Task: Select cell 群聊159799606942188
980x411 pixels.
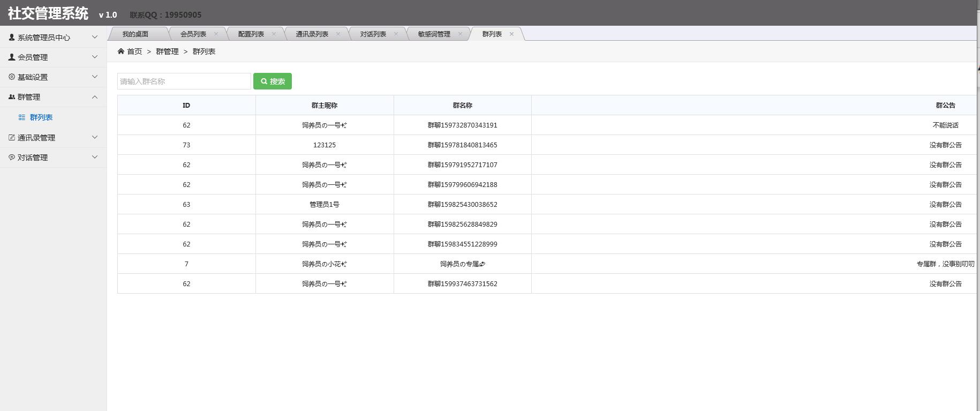Action: [463, 185]
